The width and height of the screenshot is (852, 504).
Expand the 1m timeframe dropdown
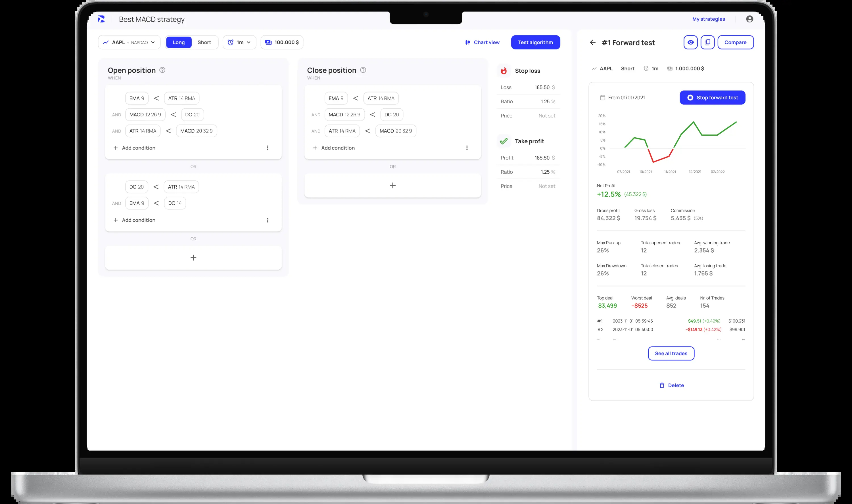pyautogui.click(x=240, y=42)
